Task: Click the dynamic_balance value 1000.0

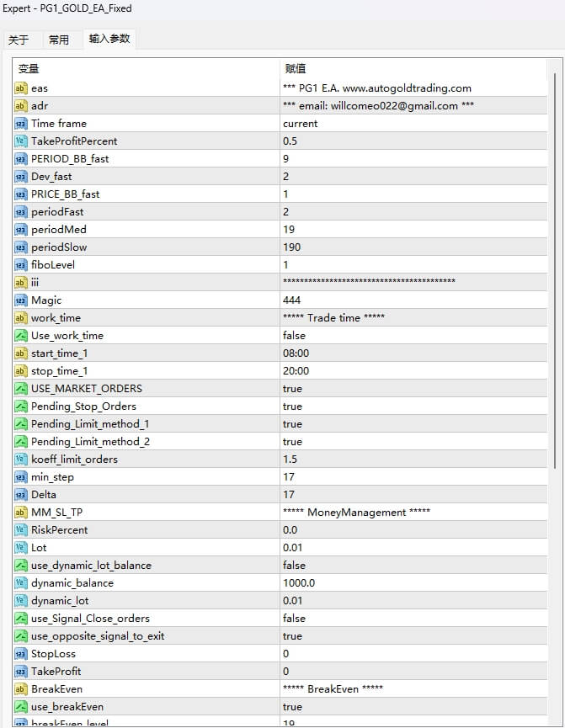Action: pyautogui.click(x=299, y=582)
